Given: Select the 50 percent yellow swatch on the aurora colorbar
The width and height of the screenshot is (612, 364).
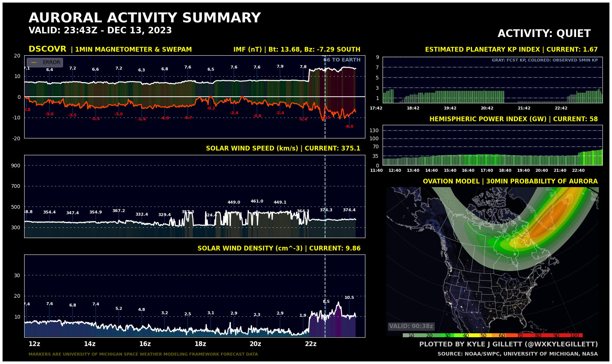Looking at the screenshot, I should 483,335.
